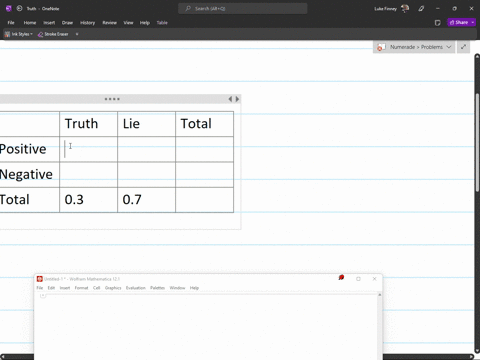The height and width of the screenshot is (360, 480).
Task: Close the Mathematica window
Action: click(374, 279)
